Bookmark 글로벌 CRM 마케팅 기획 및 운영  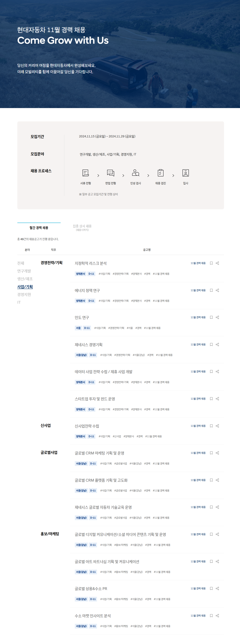pyautogui.click(x=211, y=453)
